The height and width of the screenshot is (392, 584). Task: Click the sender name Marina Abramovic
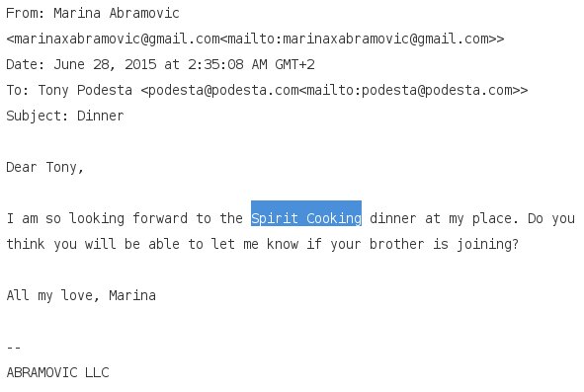117,13
